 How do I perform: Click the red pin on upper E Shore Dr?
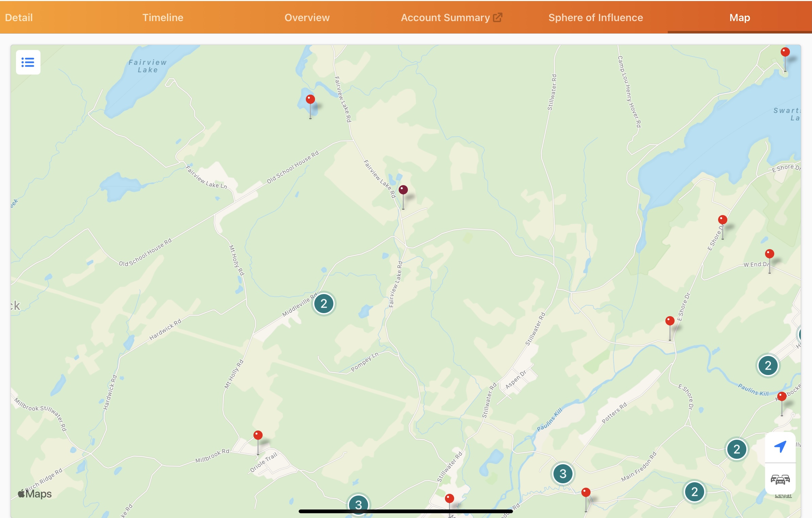[x=723, y=220]
